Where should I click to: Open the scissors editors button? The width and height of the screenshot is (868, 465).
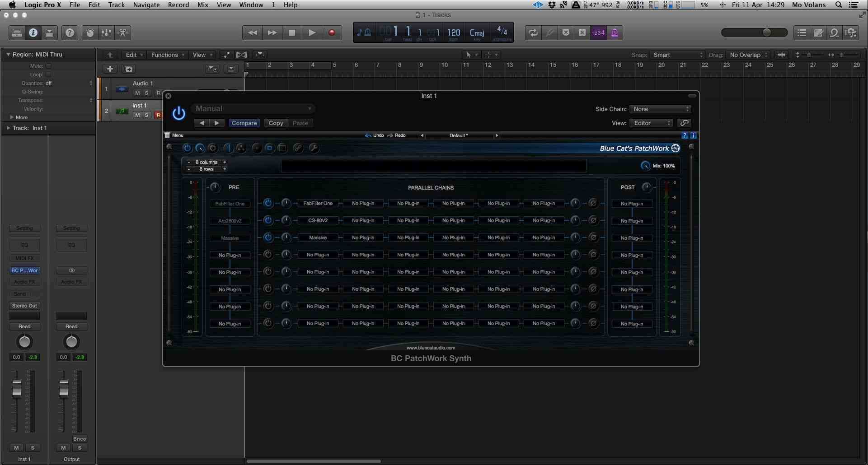122,33
